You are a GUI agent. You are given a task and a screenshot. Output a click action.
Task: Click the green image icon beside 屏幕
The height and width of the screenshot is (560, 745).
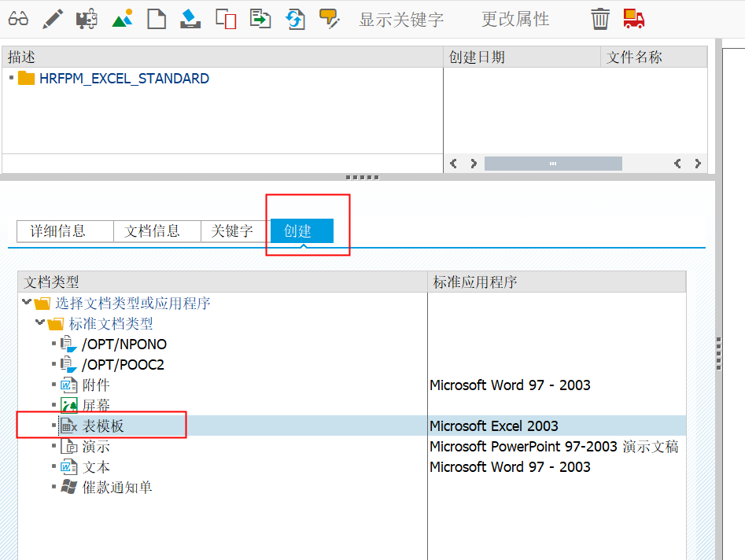click(x=68, y=405)
